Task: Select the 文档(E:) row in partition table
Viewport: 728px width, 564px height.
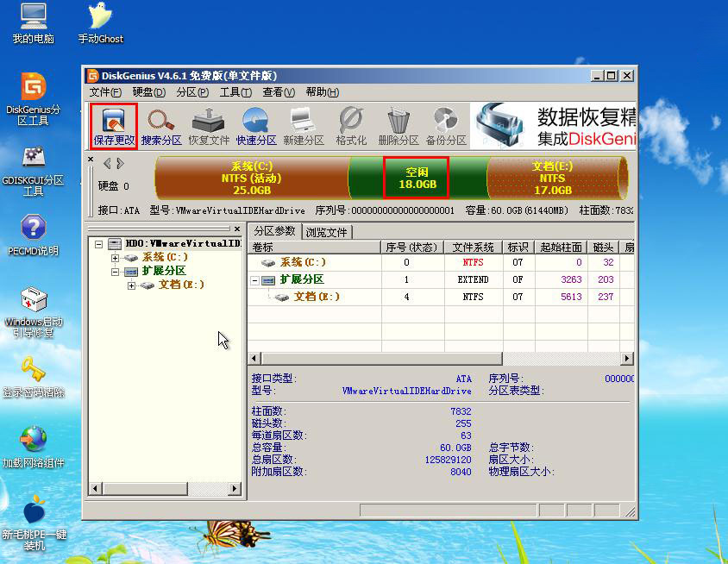Action: click(x=441, y=297)
